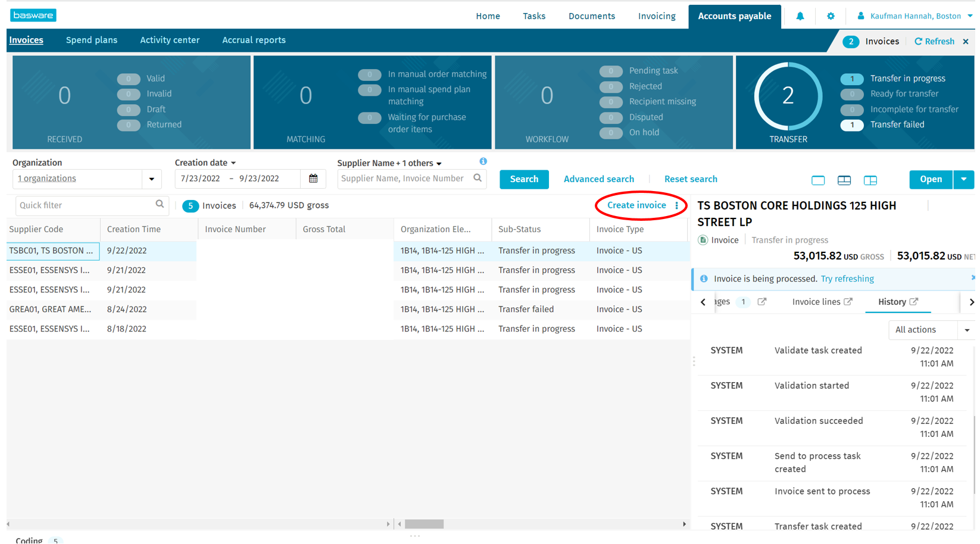Click the search info icon
The height and width of the screenshot is (544, 980).
click(483, 161)
